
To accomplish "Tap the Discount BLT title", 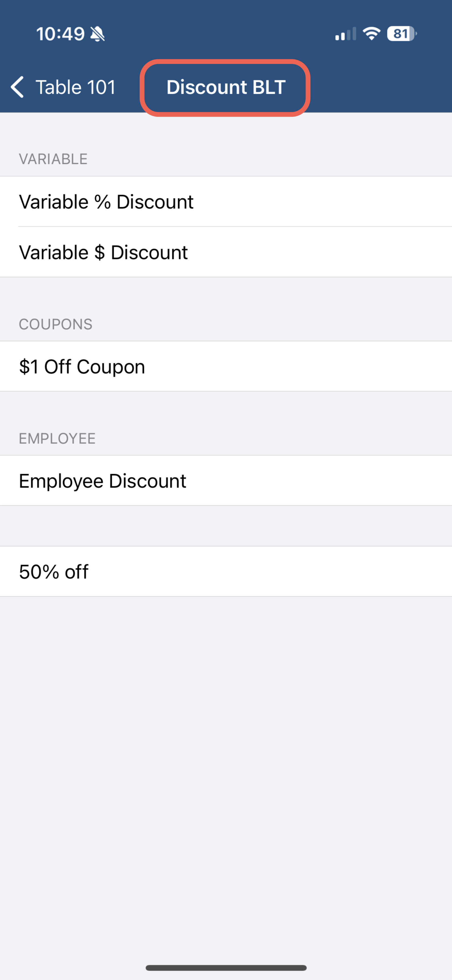I will point(226,87).
